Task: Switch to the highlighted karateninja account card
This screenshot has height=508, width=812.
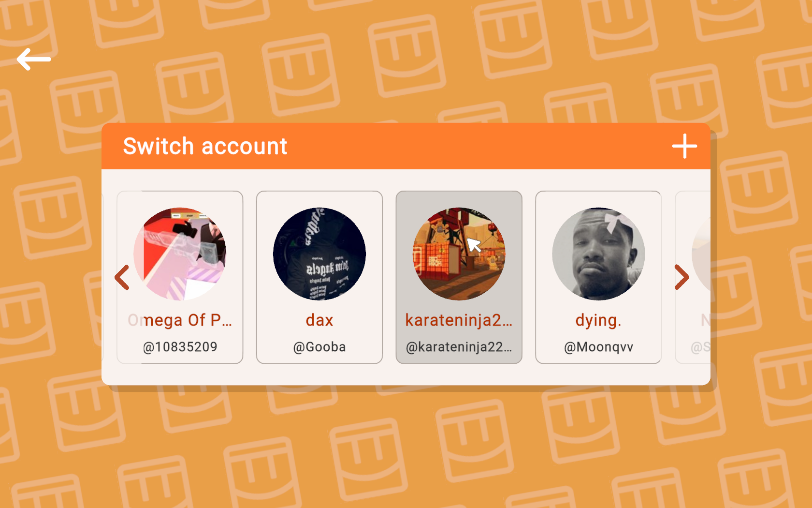Action: coord(459,277)
